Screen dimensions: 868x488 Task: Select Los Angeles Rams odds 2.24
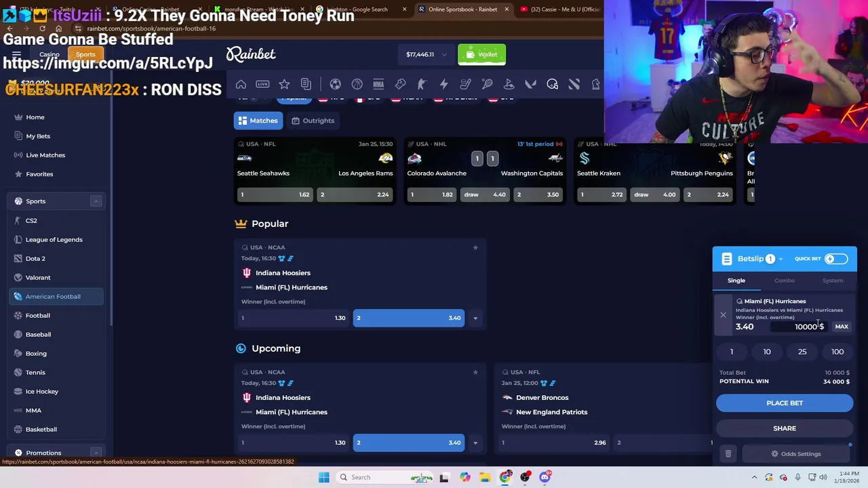point(355,195)
